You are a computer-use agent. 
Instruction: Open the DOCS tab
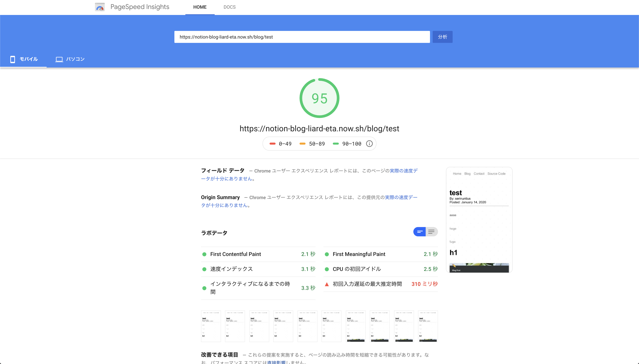pos(229,7)
